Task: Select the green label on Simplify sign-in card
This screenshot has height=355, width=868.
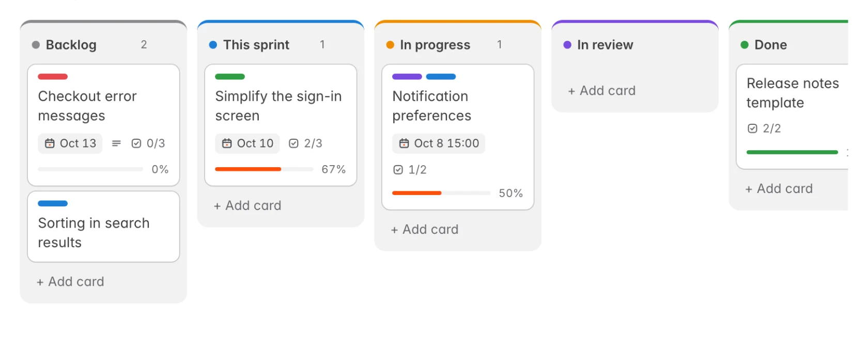Action: 230,77
